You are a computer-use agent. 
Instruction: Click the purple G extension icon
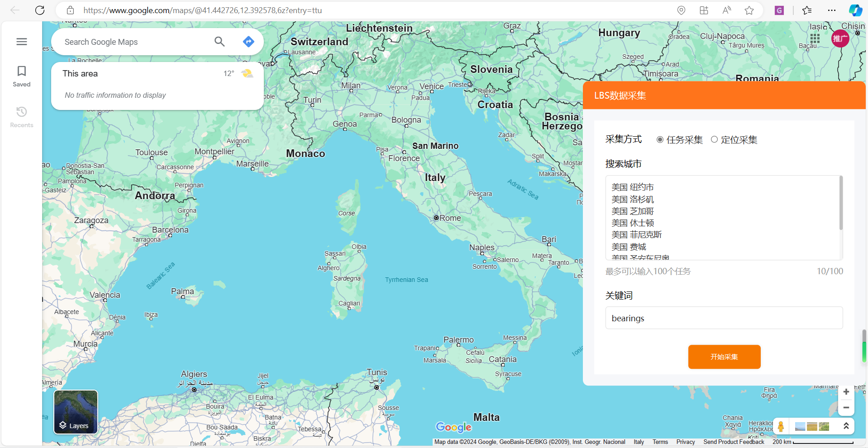click(779, 10)
